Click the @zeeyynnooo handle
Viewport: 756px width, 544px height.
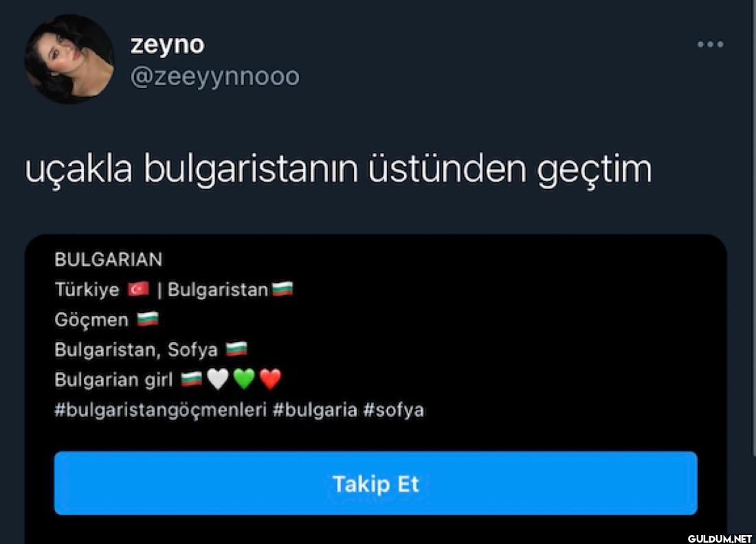click(x=215, y=77)
